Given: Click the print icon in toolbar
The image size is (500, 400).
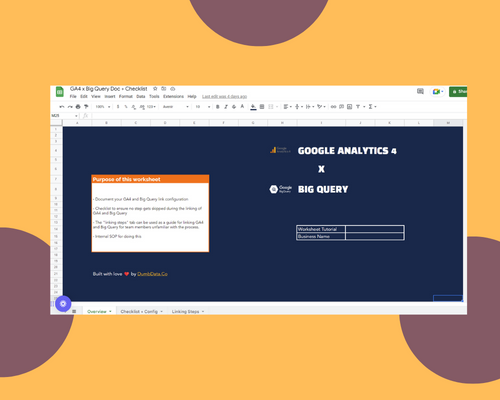Looking at the screenshot, I should [x=78, y=107].
